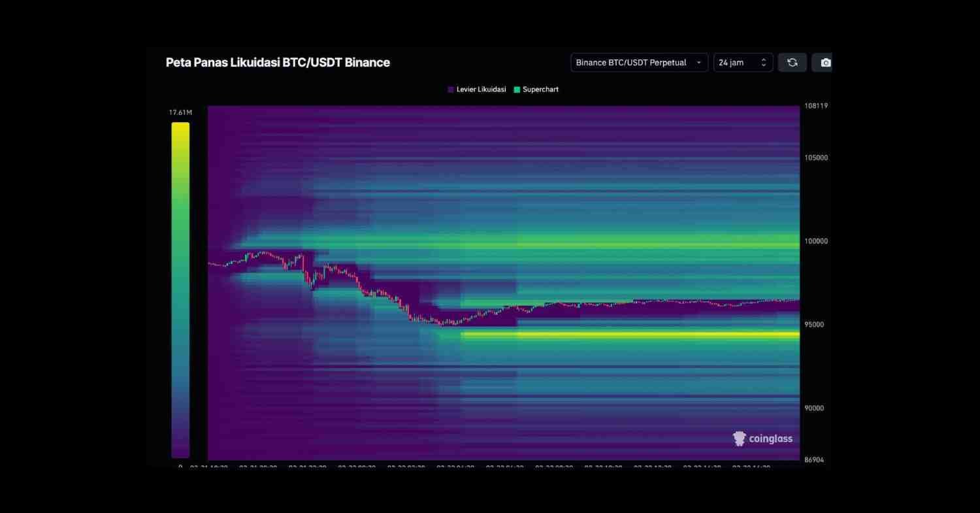The image size is (980, 513).
Task: Open the Binance BTC/USDT Perpetual dropdown
Action: point(639,63)
